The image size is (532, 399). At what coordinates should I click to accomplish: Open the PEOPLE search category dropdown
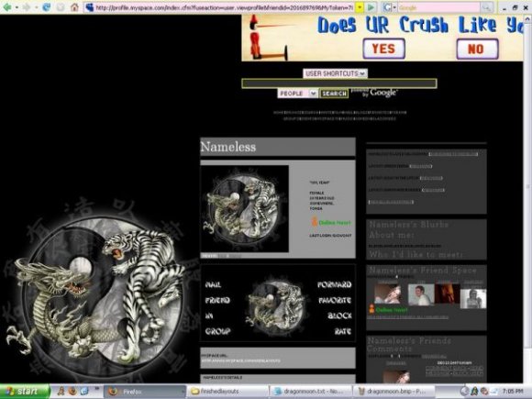297,93
